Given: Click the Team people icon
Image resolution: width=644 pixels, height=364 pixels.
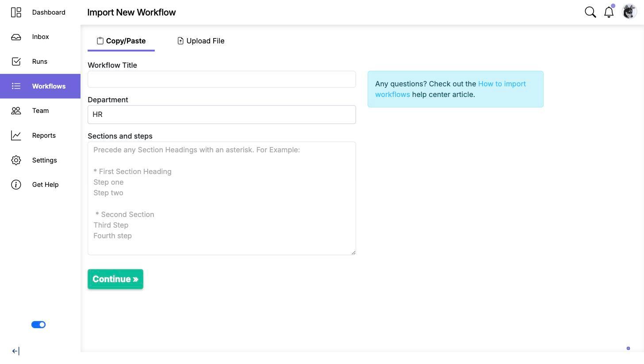Looking at the screenshot, I should tap(16, 111).
